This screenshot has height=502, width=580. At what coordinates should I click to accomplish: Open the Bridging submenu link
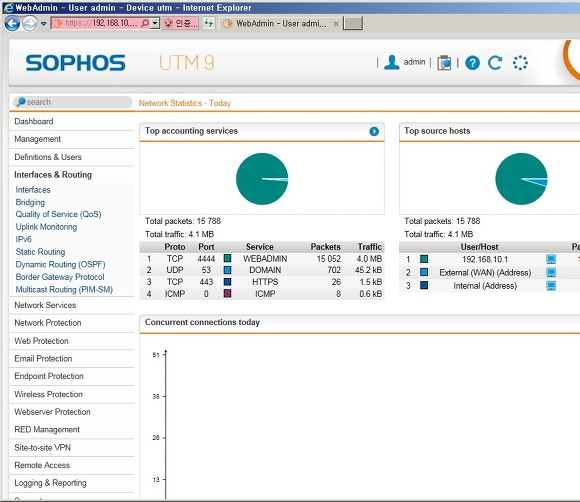point(30,202)
